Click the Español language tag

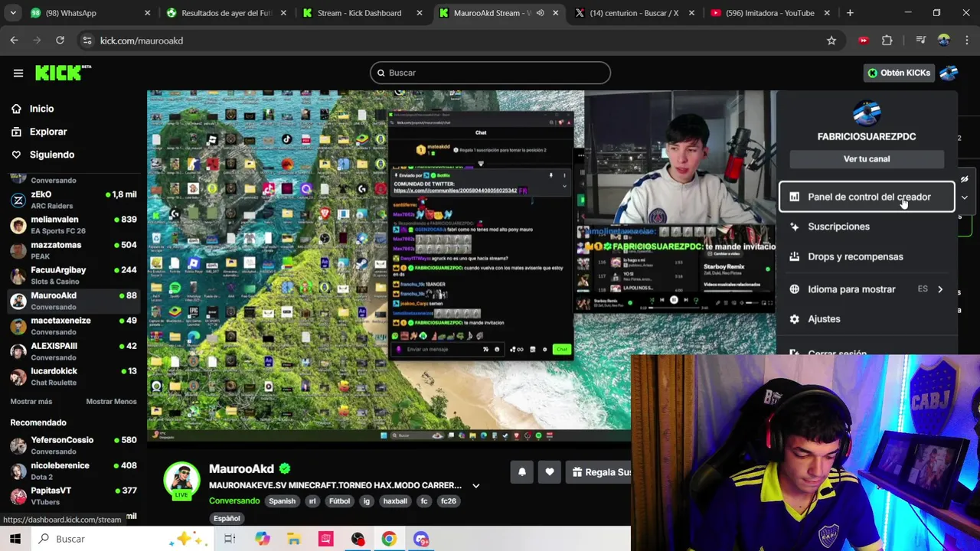tap(227, 519)
